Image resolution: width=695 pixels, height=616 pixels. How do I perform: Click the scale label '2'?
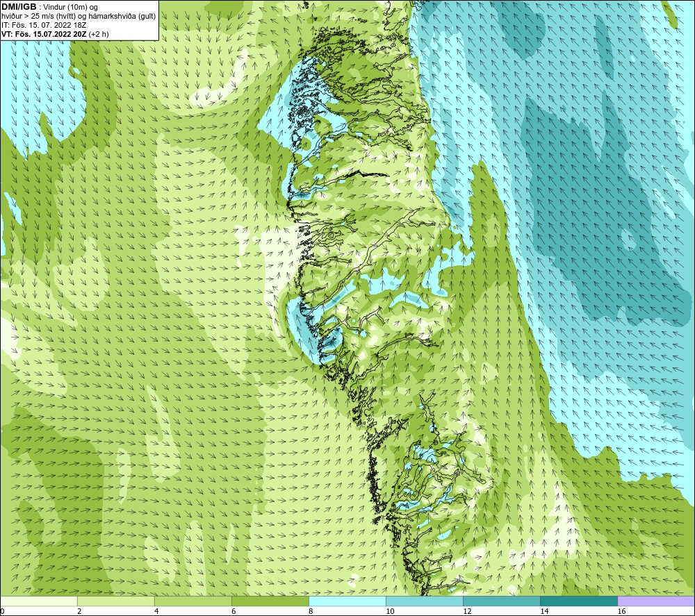pyautogui.click(x=79, y=612)
